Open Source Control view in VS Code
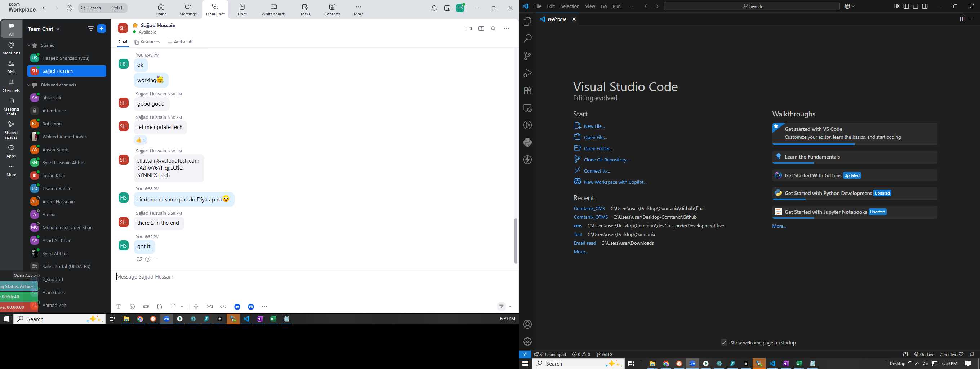The image size is (980, 369). coord(527,56)
